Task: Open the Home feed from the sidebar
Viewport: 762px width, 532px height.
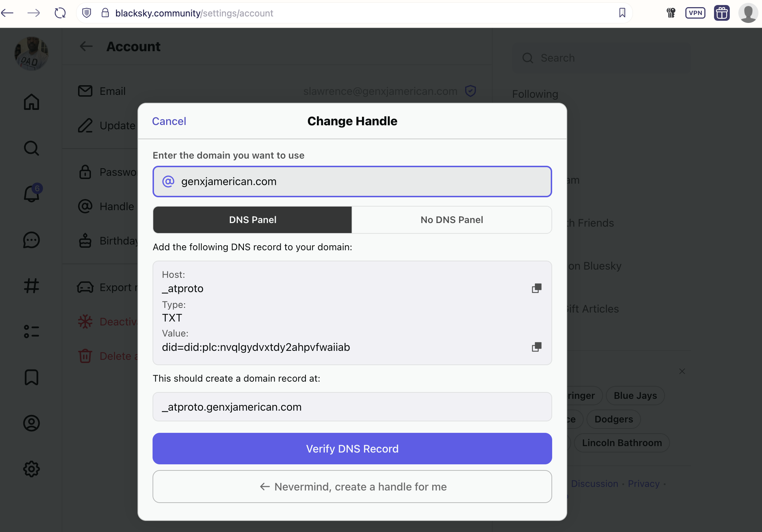Action: 32,102
